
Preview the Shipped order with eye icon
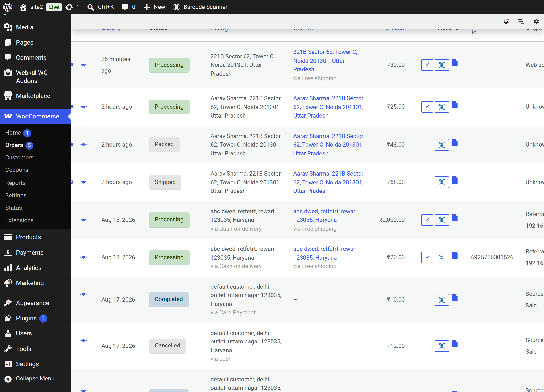pos(83,182)
